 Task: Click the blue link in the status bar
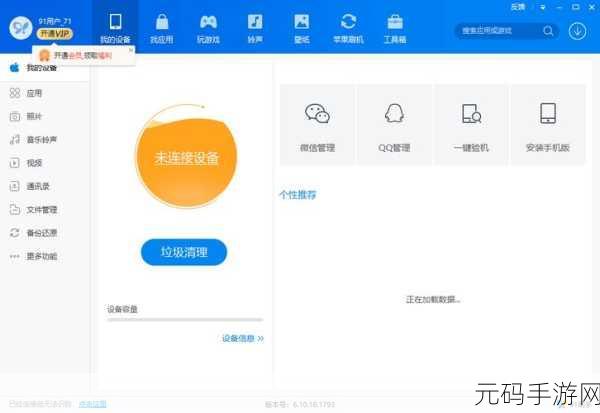click(x=93, y=404)
